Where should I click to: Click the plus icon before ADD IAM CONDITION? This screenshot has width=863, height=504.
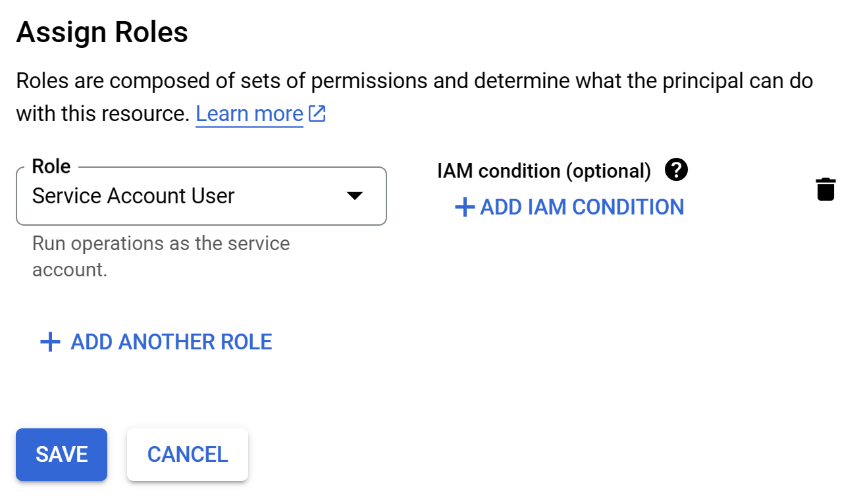[x=465, y=207]
